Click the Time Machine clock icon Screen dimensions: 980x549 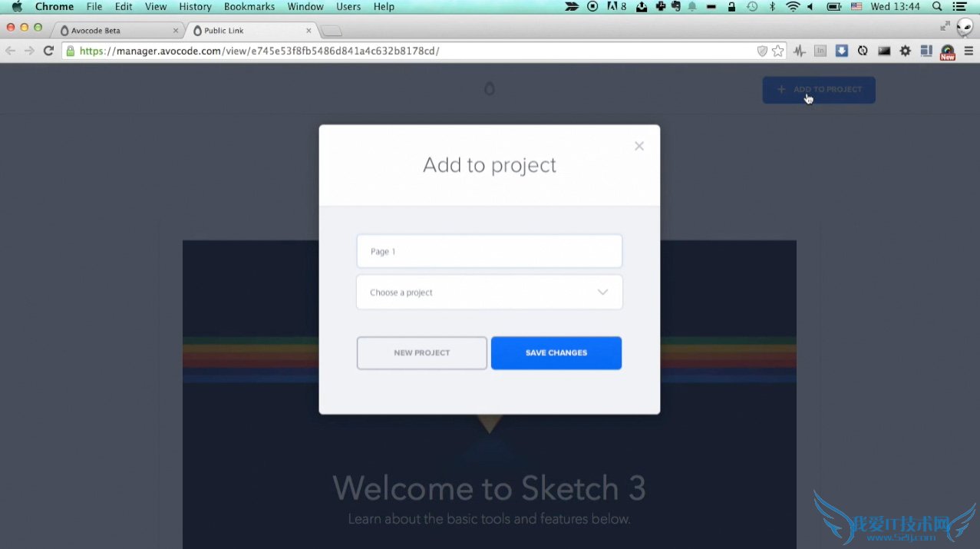[x=752, y=7]
